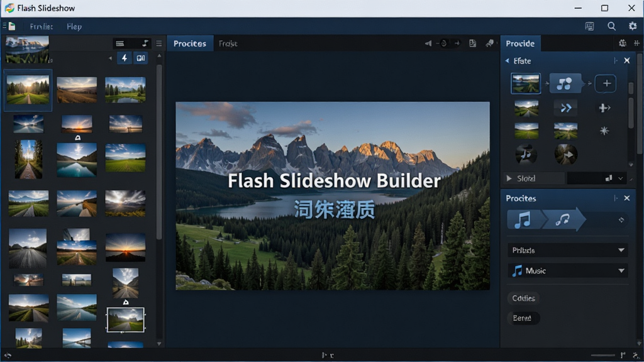Click the grid icon beside Provide gear
Image resolution: width=644 pixels, height=362 pixels.
(636, 43)
